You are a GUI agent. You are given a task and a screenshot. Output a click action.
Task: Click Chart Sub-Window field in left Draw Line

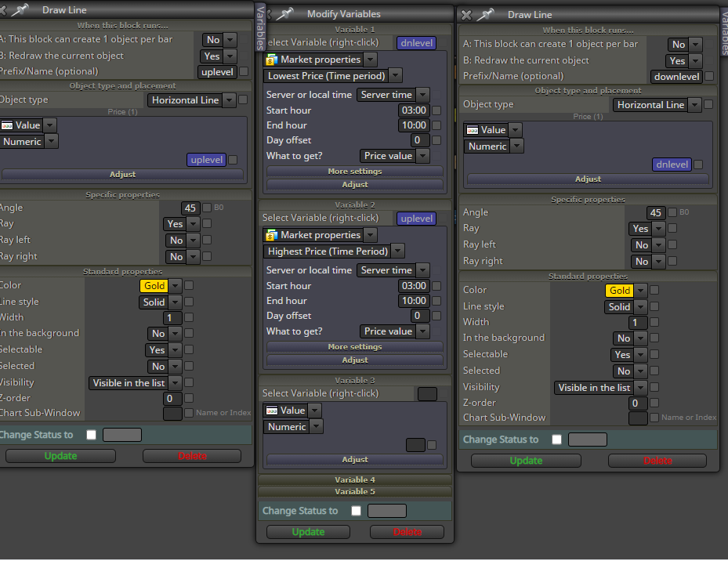pyautogui.click(x=172, y=413)
